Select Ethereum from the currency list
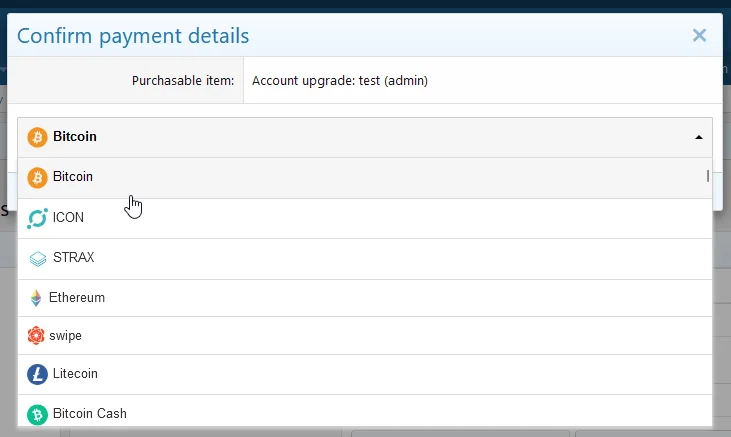 (77, 298)
